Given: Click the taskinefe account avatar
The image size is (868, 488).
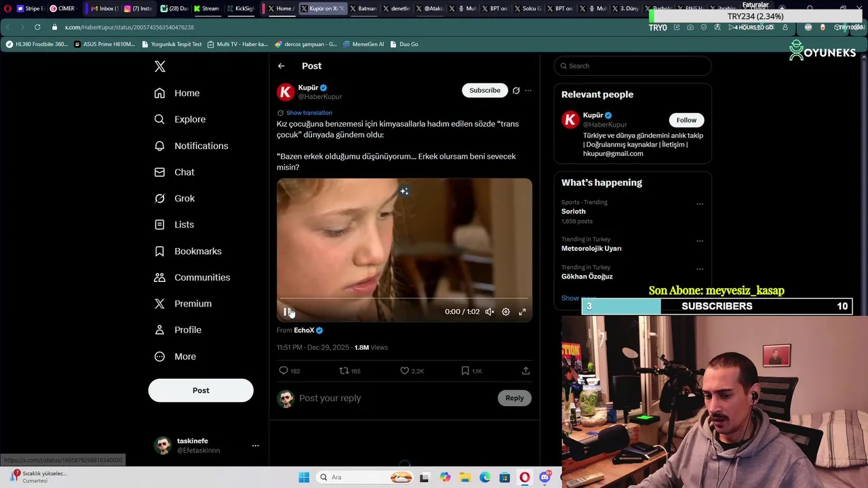Looking at the screenshot, I should (163, 445).
